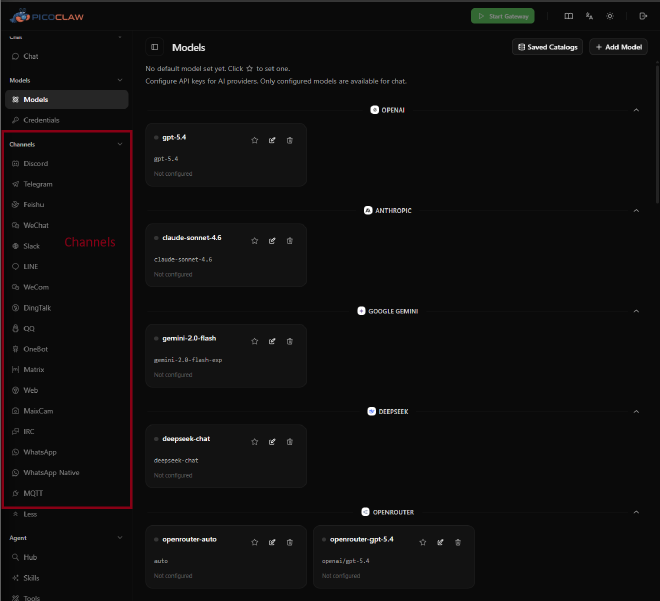660x601 pixels.
Task: Star deepseek-chat as default model
Action: point(255,441)
